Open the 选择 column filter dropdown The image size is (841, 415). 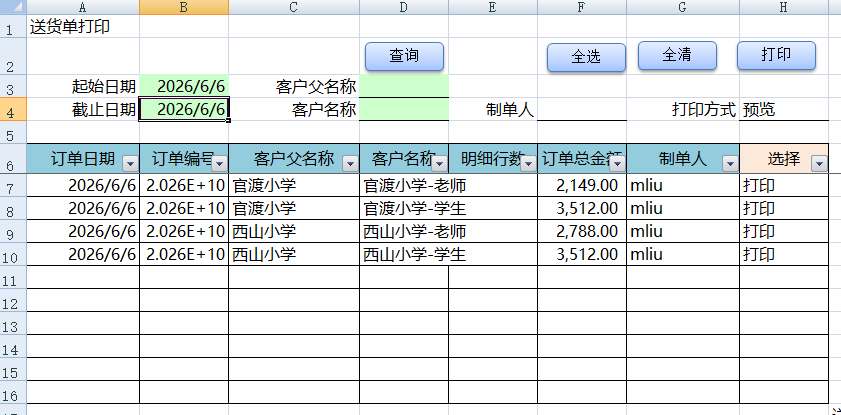[820, 164]
